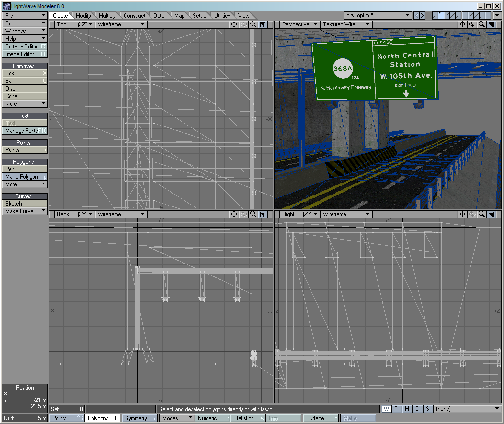This screenshot has height=424, width=504.
Task: Open the Top (XZ) view type dropdown
Action: (x=74, y=24)
